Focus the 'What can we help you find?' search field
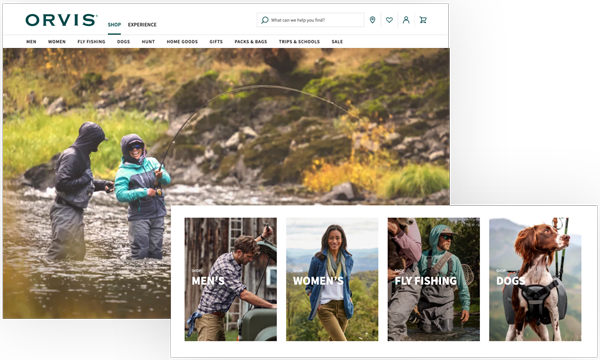Image resolution: width=600 pixels, height=360 pixels. (x=310, y=20)
